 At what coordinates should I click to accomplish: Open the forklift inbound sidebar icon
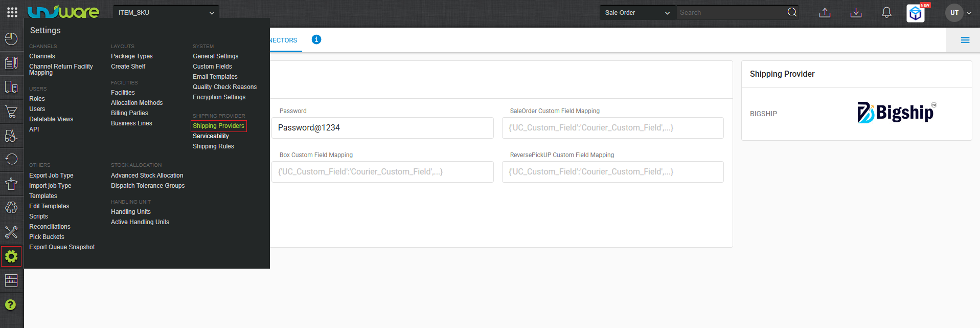coord(11,136)
